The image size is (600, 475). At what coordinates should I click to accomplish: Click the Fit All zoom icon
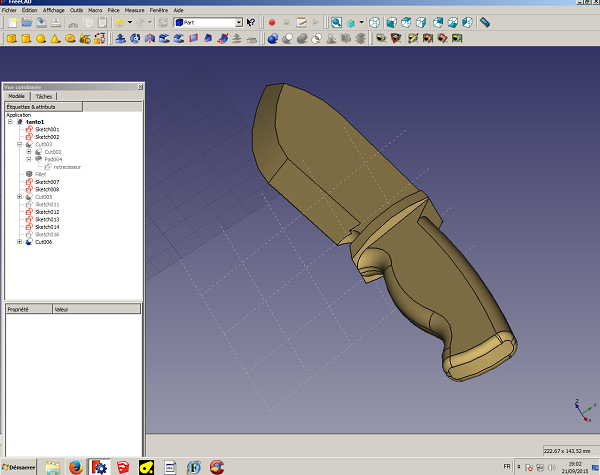point(336,23)
